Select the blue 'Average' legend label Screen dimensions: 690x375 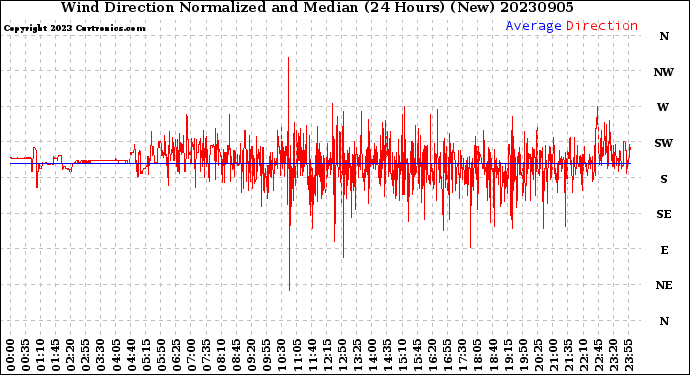tap(533, 26)
